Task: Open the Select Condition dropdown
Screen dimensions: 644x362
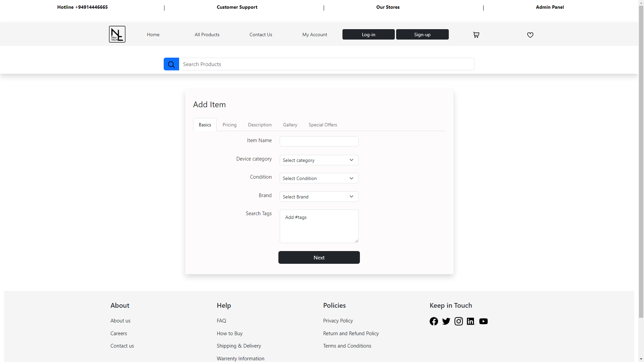Action: (319, 178)
